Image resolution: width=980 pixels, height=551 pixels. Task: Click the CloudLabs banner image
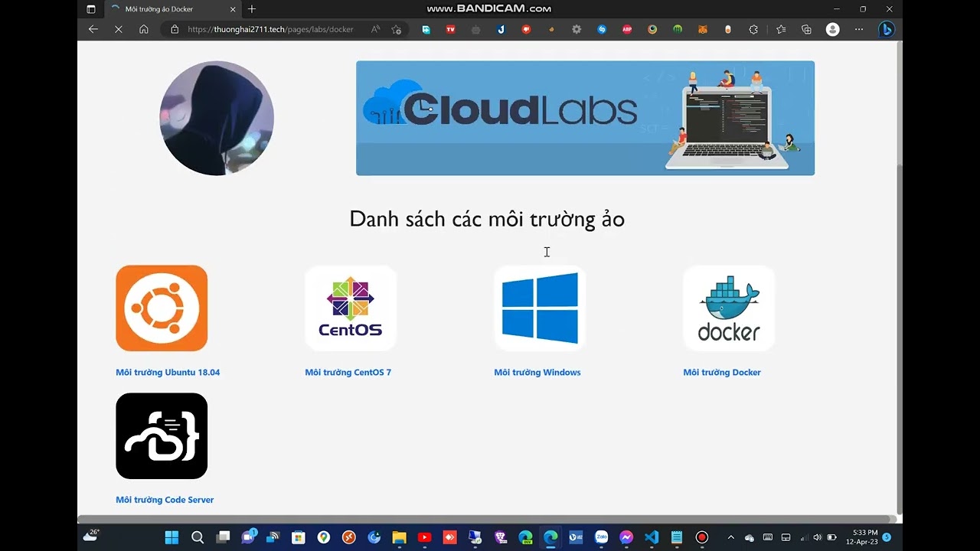[585, 119]
